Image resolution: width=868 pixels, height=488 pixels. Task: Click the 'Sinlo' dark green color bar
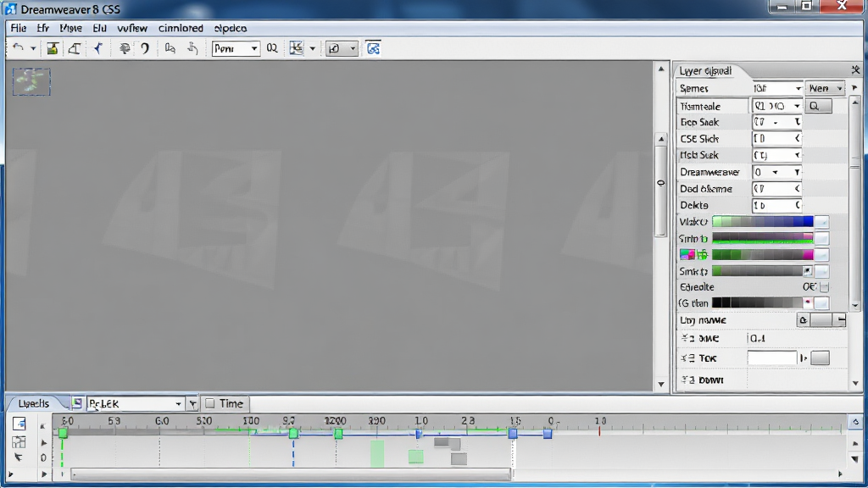tap(762, 238)
